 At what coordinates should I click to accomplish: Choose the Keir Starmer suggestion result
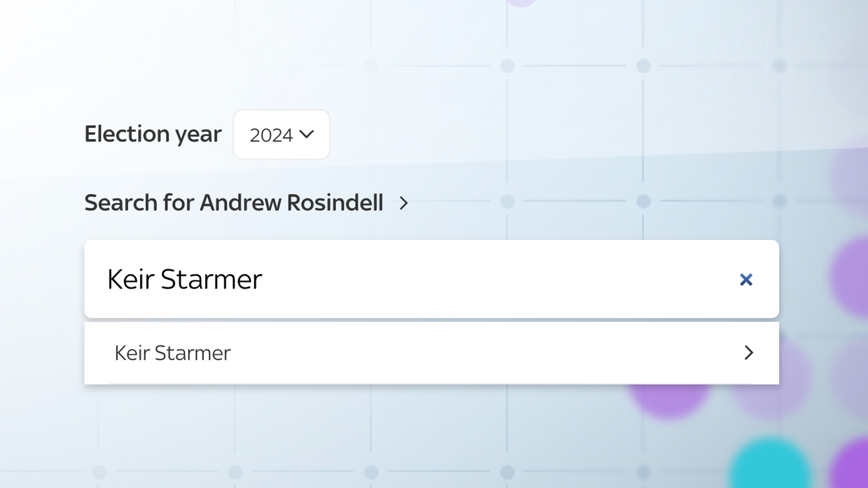tap(173, 353)
